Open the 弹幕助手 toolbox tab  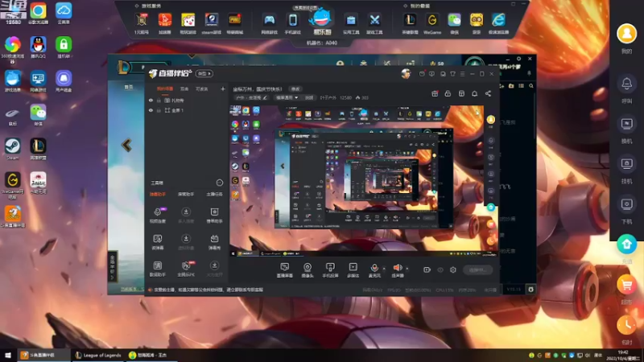(x=158, y=194)
